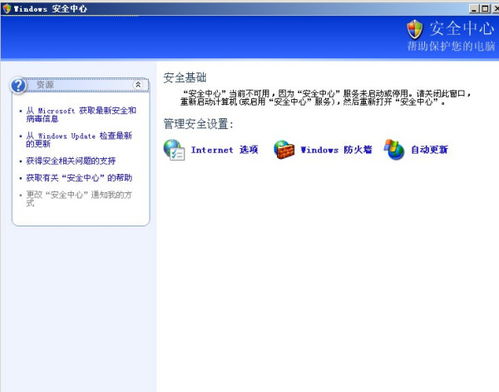Open 获取有关“安全中心”的帮助 link
This screenshot has height=392, width=499.
79,178
